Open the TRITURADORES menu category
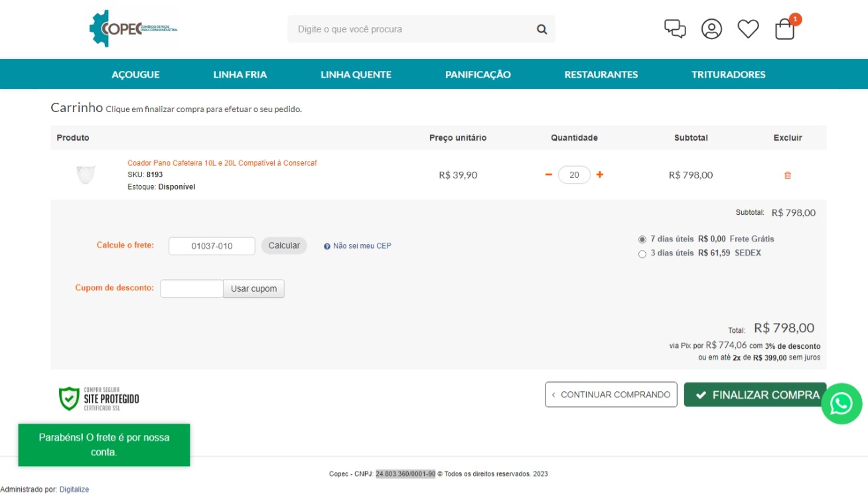868x494 pixels. [728, 74]
